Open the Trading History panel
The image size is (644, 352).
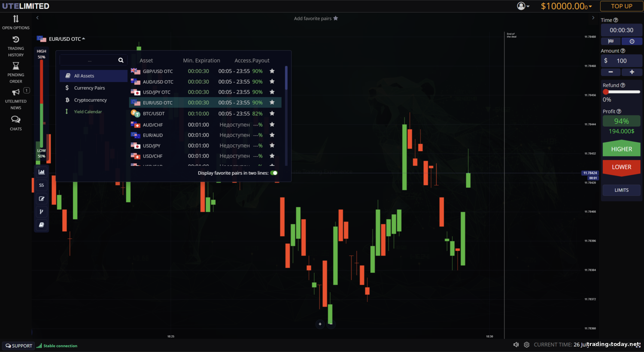pyautogui.click(x=16, y=46)
